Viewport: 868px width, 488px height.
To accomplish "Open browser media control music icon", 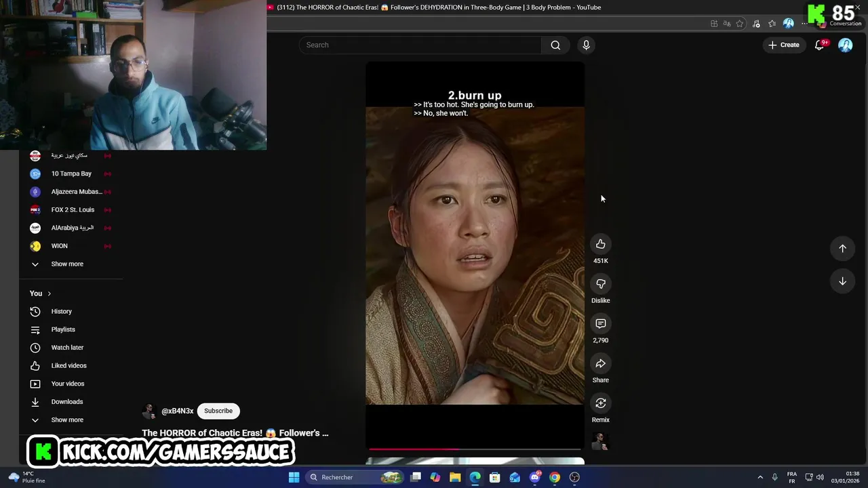I will [x=756, y=24].
